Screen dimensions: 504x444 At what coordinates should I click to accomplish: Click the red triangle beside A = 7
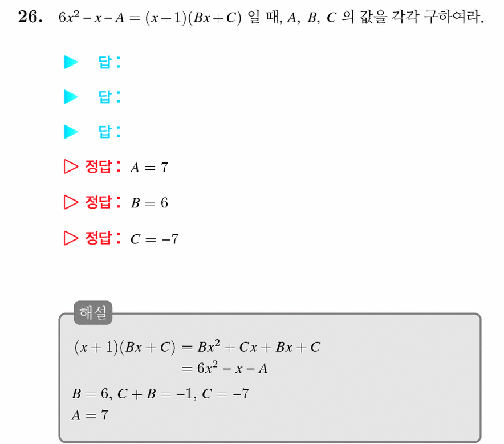click(x=71, y=166)
